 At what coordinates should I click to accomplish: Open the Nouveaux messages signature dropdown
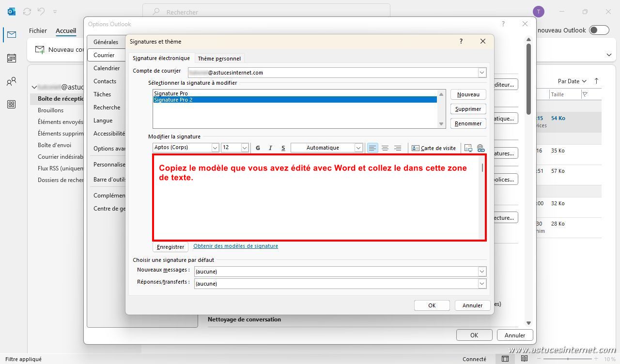pyautogui.click(x=482, y=272)
